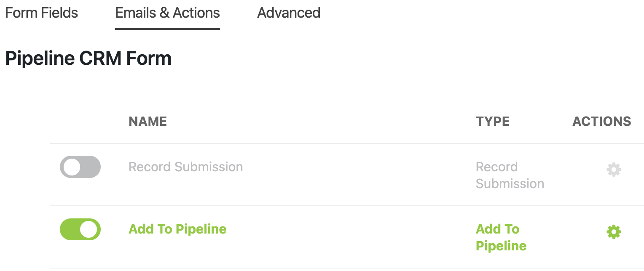Screen dimensions: 644x271
Task: Go to the Advanced tab
Action: click(289, 13)
